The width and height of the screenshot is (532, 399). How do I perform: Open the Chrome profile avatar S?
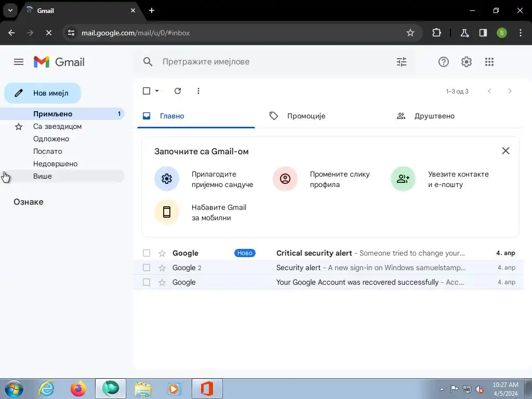[x=502, y=33]
